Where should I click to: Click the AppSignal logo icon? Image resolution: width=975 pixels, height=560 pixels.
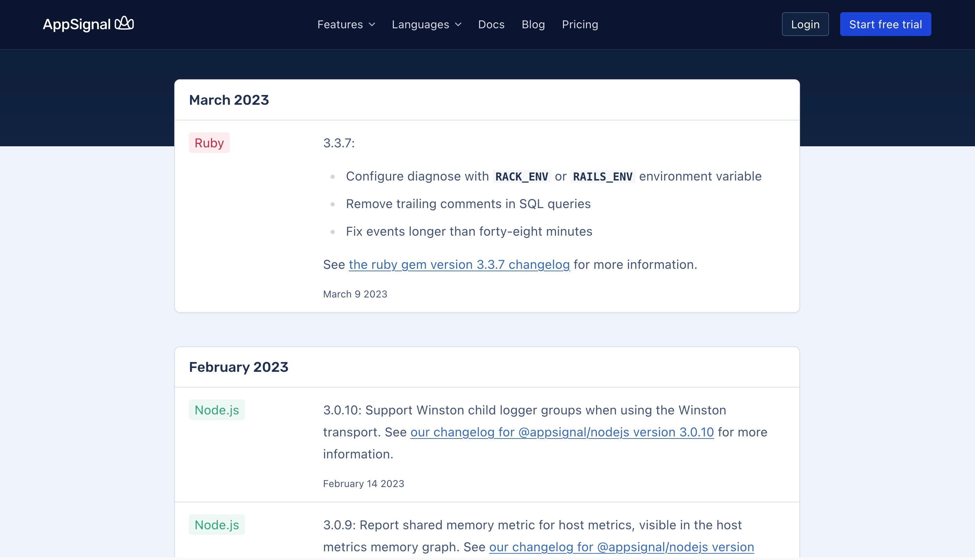[124, 23]
